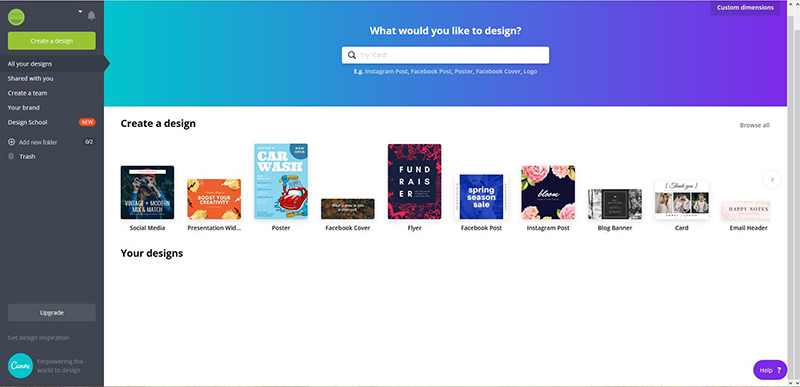Open Custom dimensions option

point(745,8)
